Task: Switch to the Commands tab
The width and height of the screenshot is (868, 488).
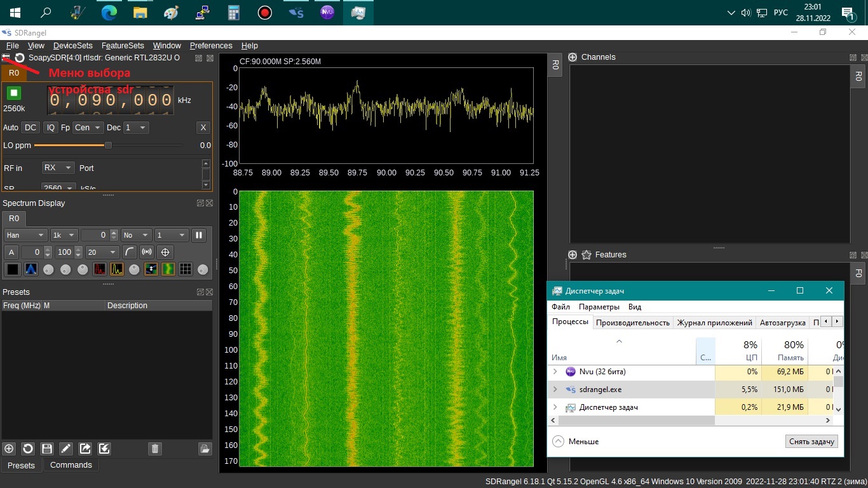Action: click(x=71, y=465)
